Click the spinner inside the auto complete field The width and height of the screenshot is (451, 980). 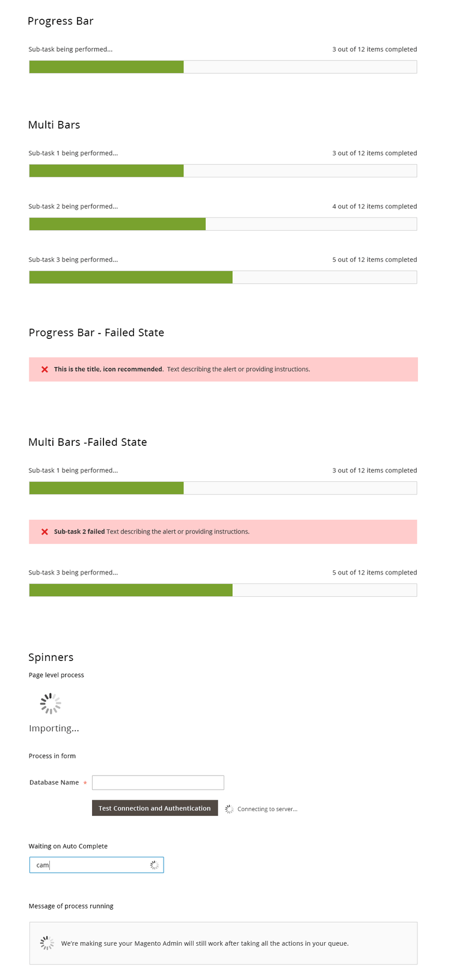(154, 865)
